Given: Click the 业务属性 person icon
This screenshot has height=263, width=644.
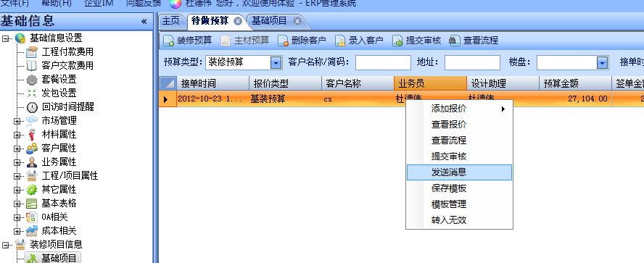Looking at the screenshot, I should point(32,162).
